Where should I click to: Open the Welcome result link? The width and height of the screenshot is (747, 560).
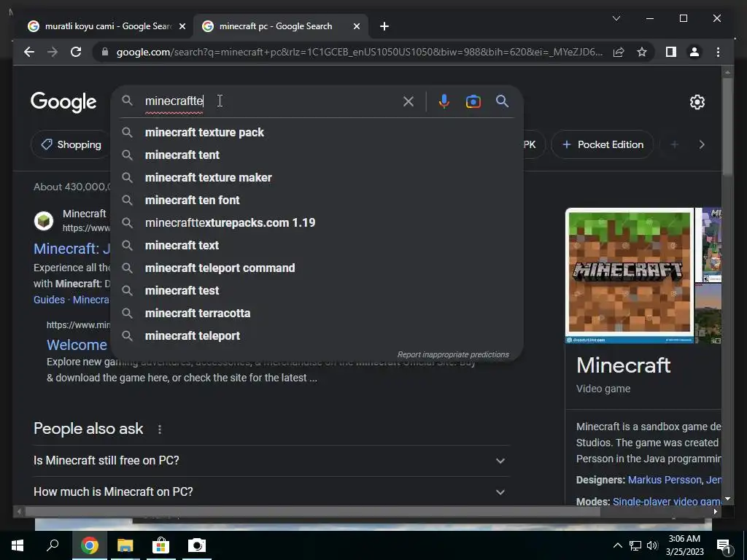point(77,345)
